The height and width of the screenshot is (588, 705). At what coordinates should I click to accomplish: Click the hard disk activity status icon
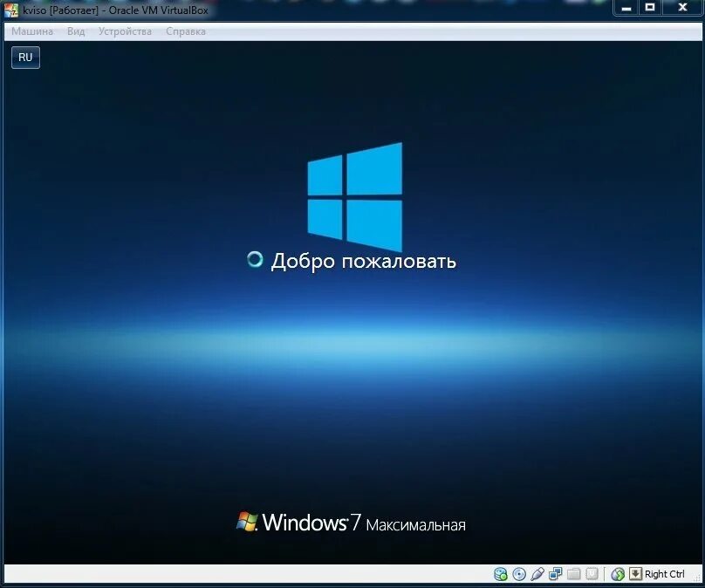501,574
